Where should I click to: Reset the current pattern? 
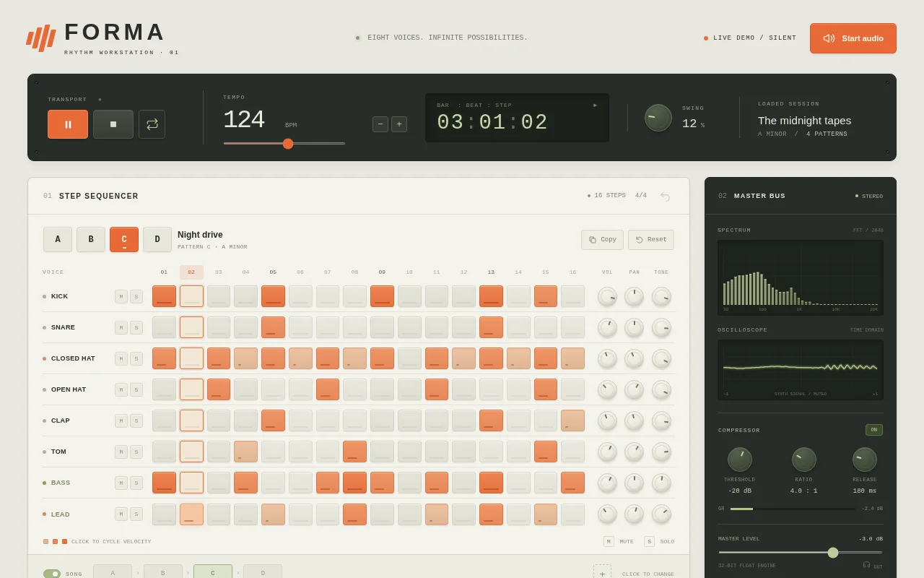[651, 240]
